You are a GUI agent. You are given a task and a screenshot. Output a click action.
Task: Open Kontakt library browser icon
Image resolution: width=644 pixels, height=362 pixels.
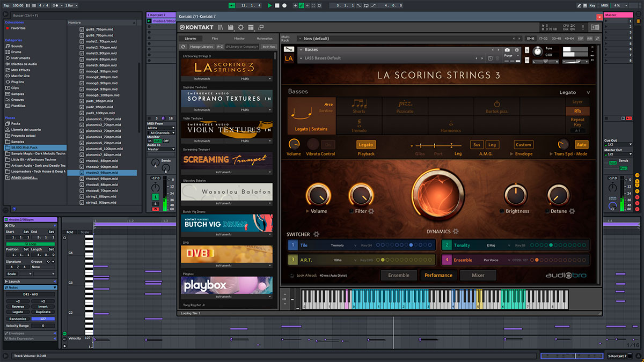(220, 27)
